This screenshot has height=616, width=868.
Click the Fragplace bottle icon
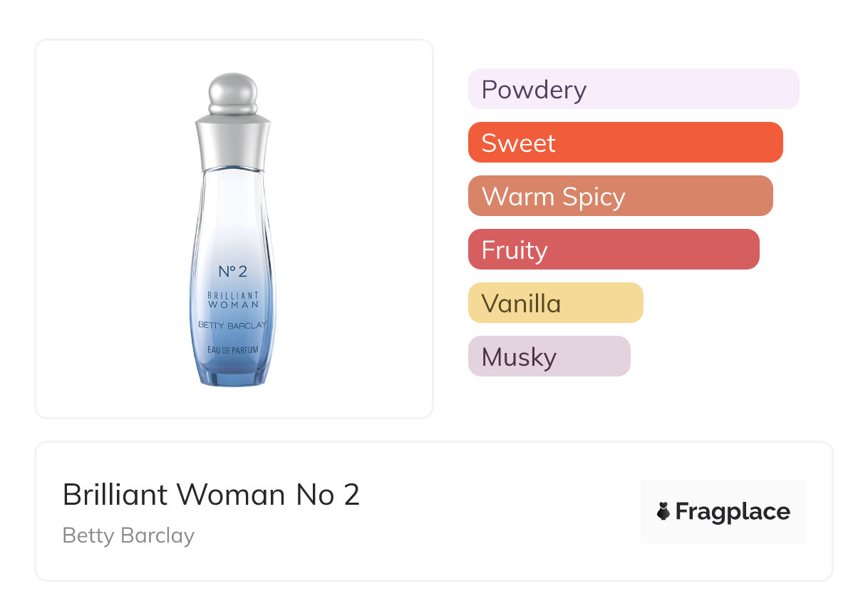tap(663, 511)
